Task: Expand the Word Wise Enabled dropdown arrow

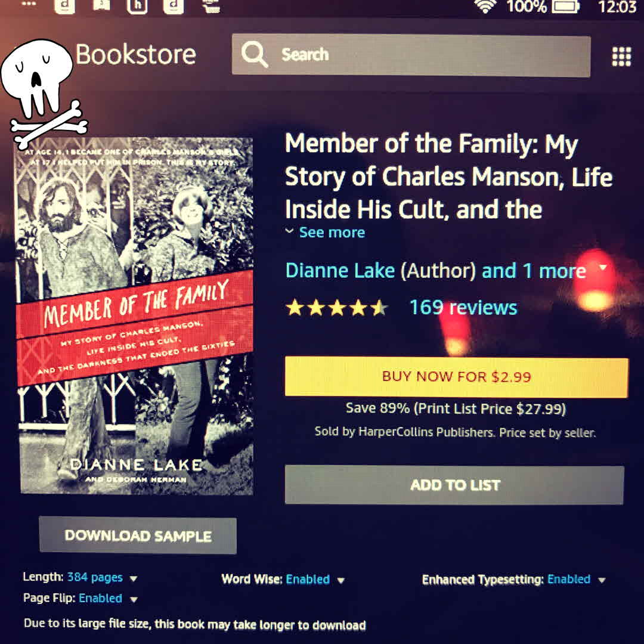Action: pos(340,580)
